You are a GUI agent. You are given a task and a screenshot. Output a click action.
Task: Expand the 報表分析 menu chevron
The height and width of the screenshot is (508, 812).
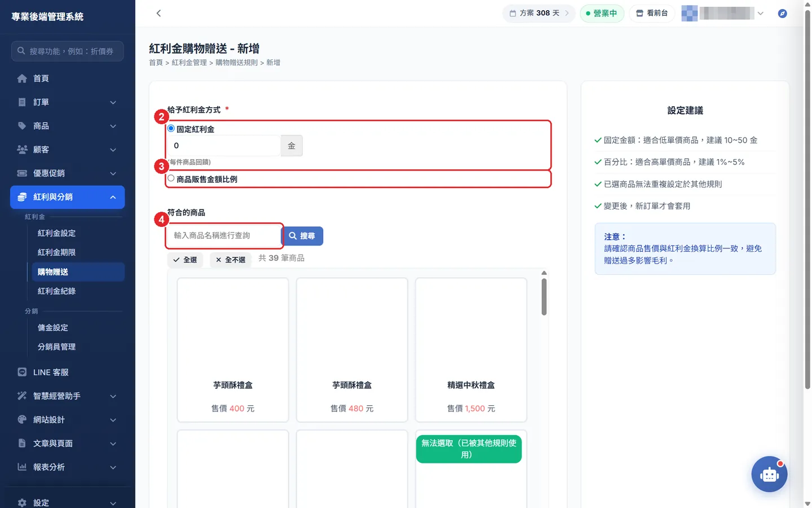(113, 467)
